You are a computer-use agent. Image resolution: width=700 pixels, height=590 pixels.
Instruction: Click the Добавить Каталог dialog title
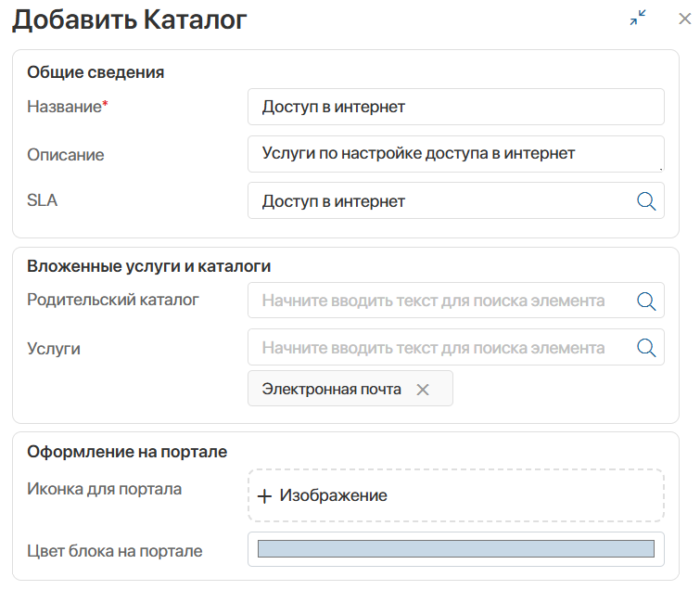[x=130, y=20]
